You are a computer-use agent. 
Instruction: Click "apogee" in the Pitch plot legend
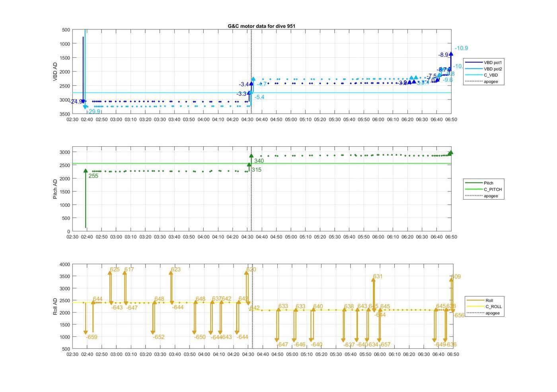point(491,196)
